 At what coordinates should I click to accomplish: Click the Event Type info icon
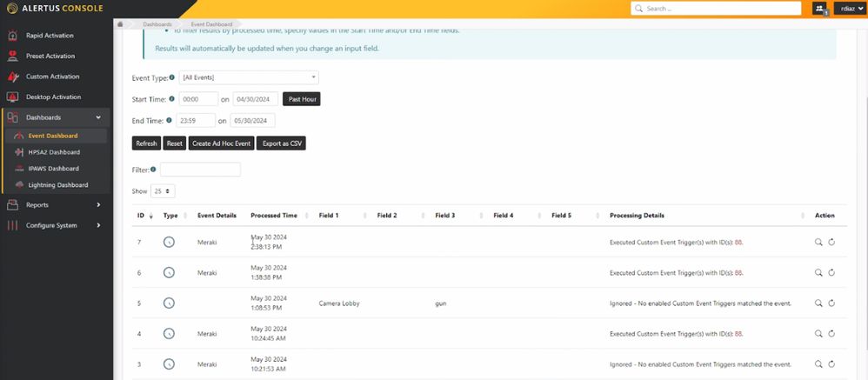coord(172,77)
